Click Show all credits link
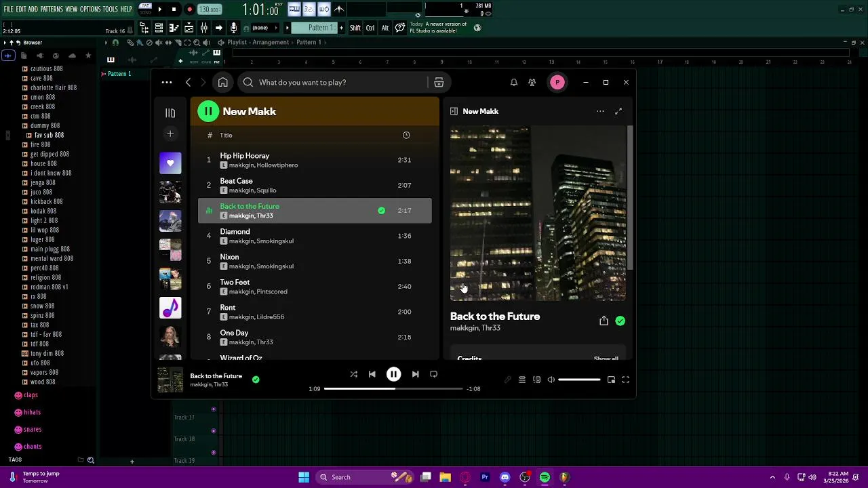This screenshot has width=868, height=488. [x=606, y=358]
